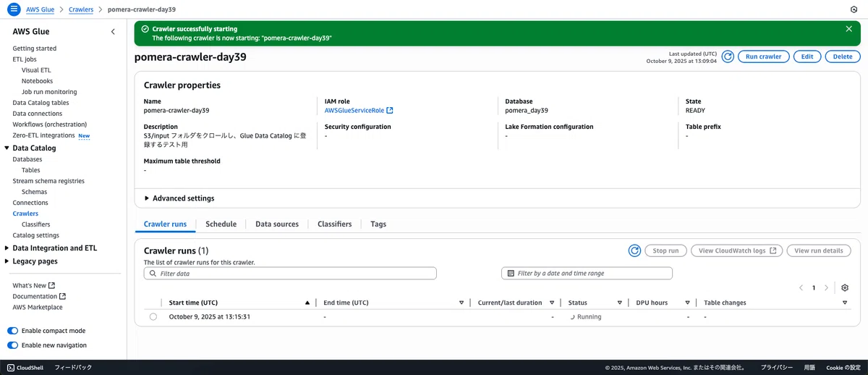The width and height of the screenshot is (868, 375).
Task: Sort by Status column arrow
Action: pos(620,303)
